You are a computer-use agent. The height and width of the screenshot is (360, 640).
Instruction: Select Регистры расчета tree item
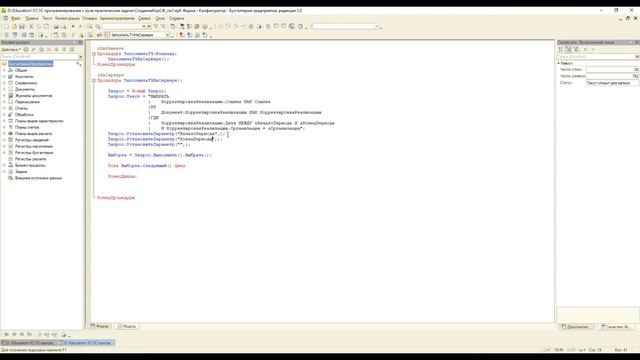point(30,159)
